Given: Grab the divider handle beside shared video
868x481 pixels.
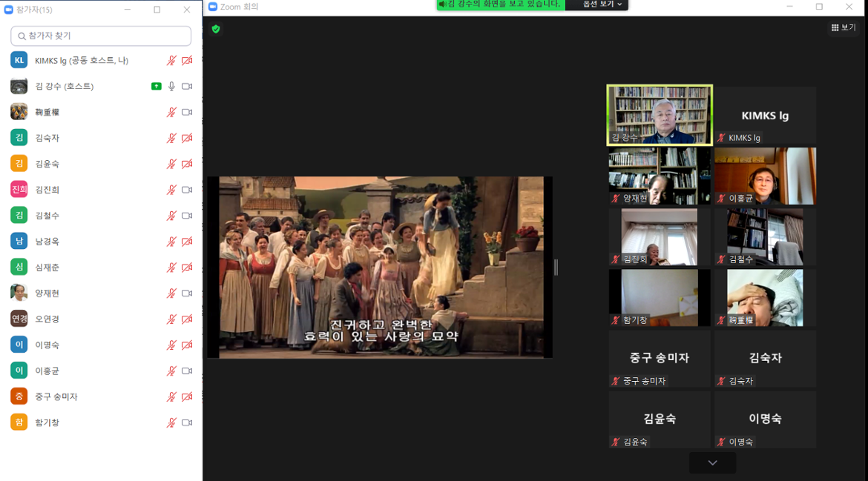Looking at the screenshot, I should click(x=556, y=267).
